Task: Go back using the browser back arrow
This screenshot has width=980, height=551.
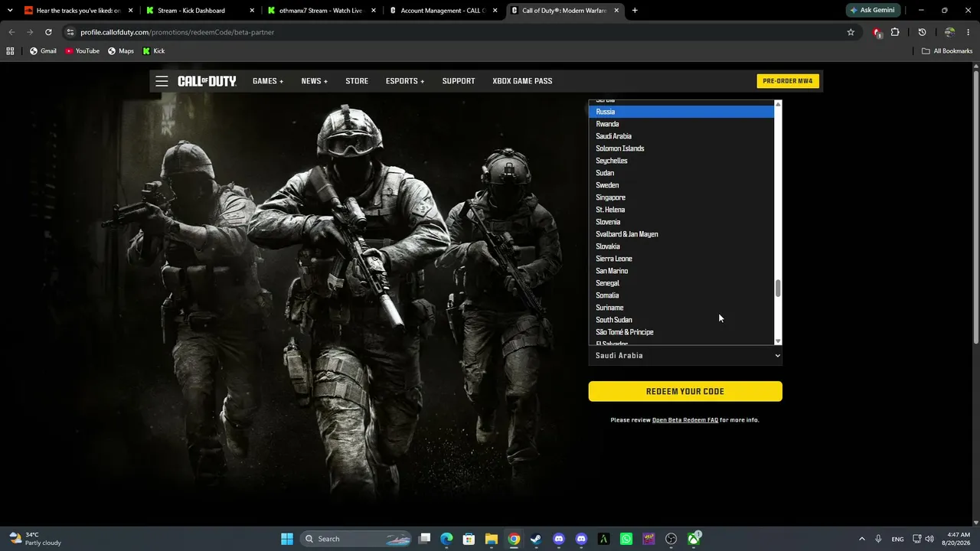Action: (x=11, y=32)
